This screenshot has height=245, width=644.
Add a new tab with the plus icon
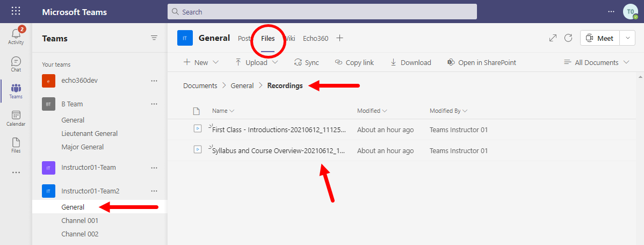click(339, 38)
